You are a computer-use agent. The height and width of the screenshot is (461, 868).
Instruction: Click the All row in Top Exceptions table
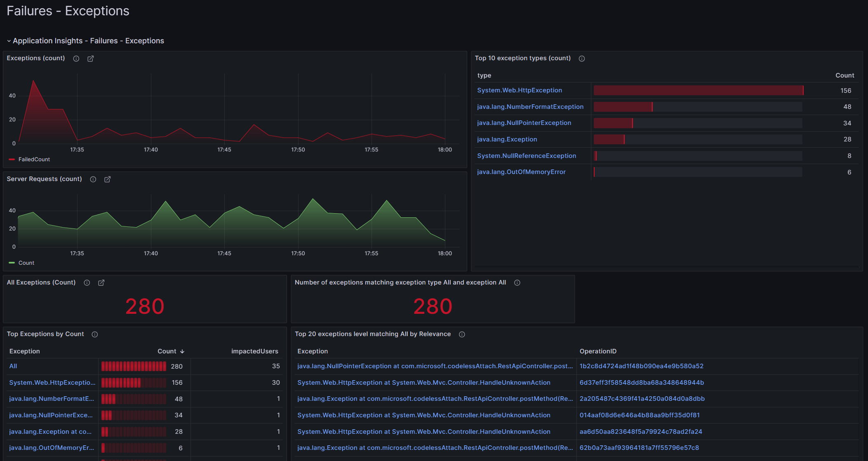point(13,366)
